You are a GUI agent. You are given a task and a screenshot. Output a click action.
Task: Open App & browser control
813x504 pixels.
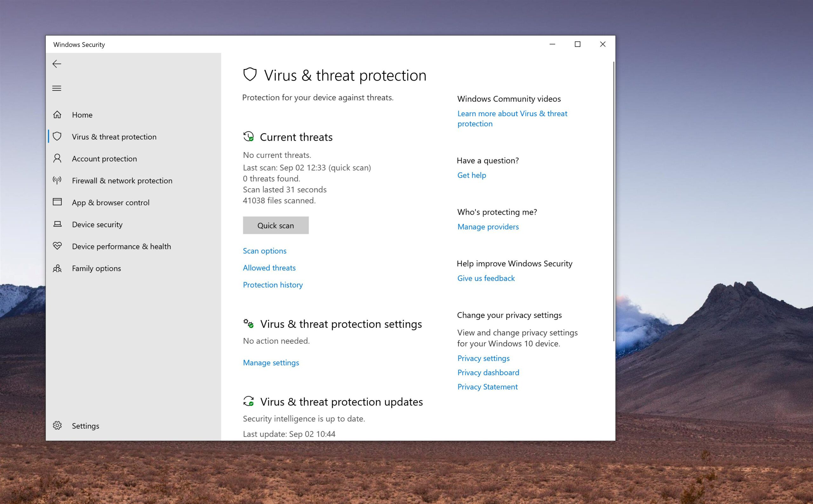pyautogui.click(x=133, y=203)
